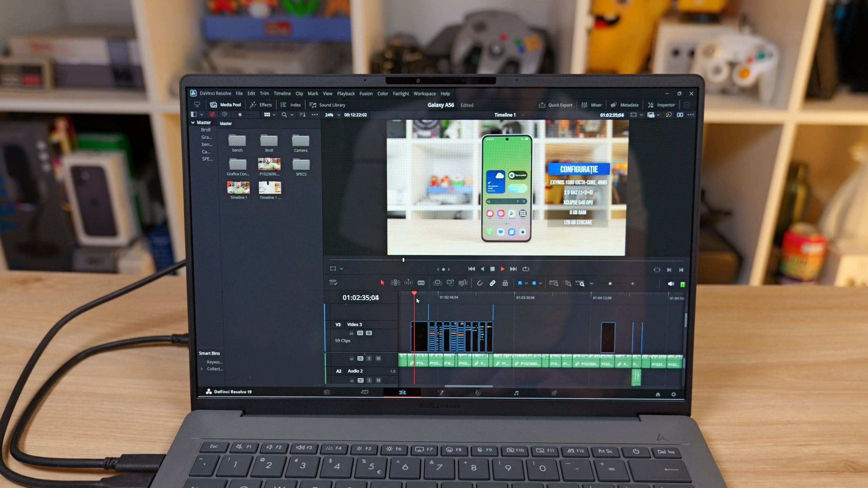This screenshot has height=488, width=868.
Task: Open project settings gear icon
Action: pos(673,394)
